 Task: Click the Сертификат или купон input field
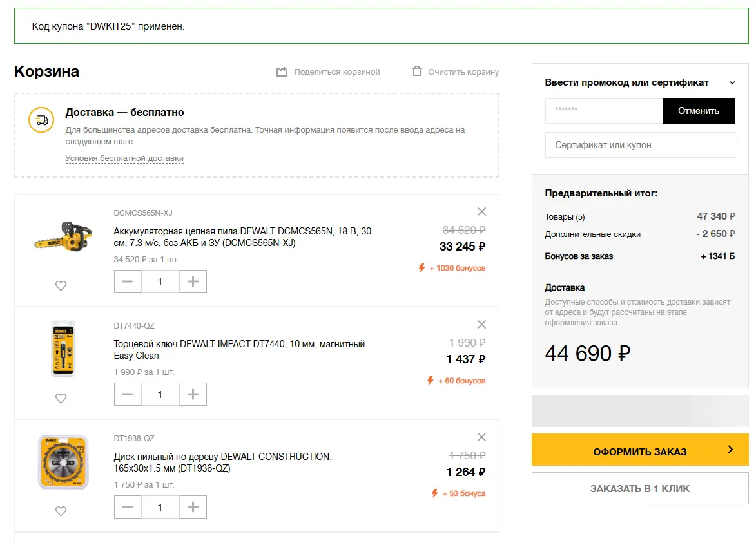tap(640, 145)
